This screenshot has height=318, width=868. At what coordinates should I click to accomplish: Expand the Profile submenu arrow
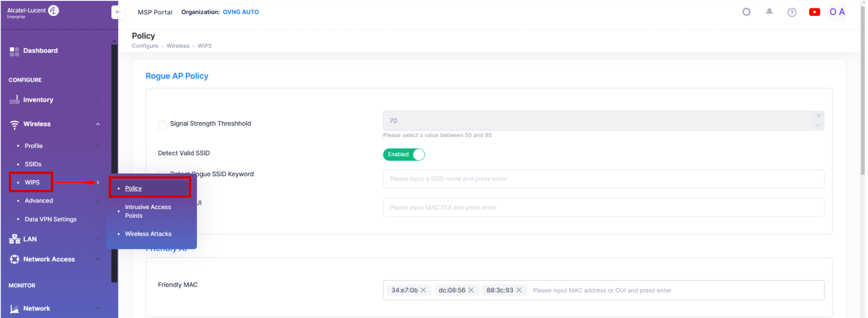[x=98, y=146]
